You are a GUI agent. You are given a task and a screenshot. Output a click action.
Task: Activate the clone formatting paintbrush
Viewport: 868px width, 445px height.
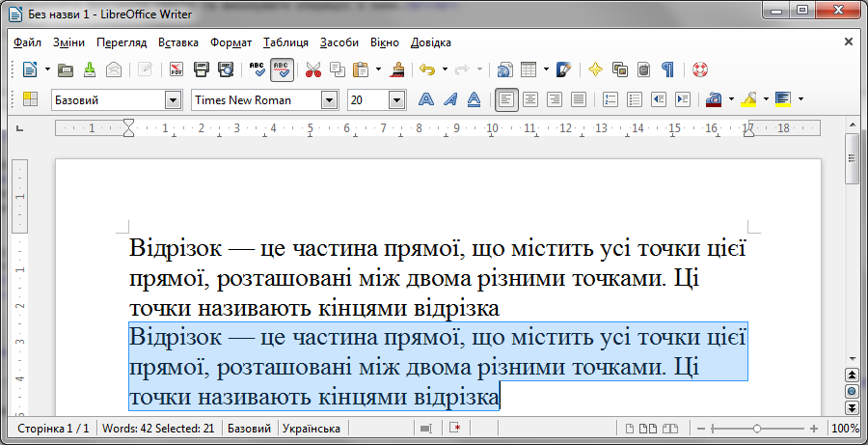coord(397,70)
